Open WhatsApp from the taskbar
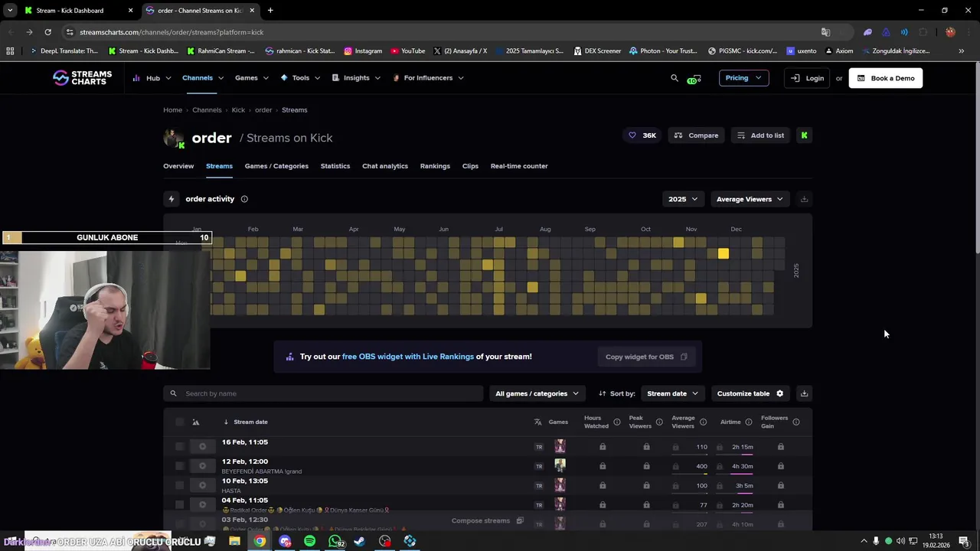This screenshot has width=980, height=551. click(x=336, y=541)
